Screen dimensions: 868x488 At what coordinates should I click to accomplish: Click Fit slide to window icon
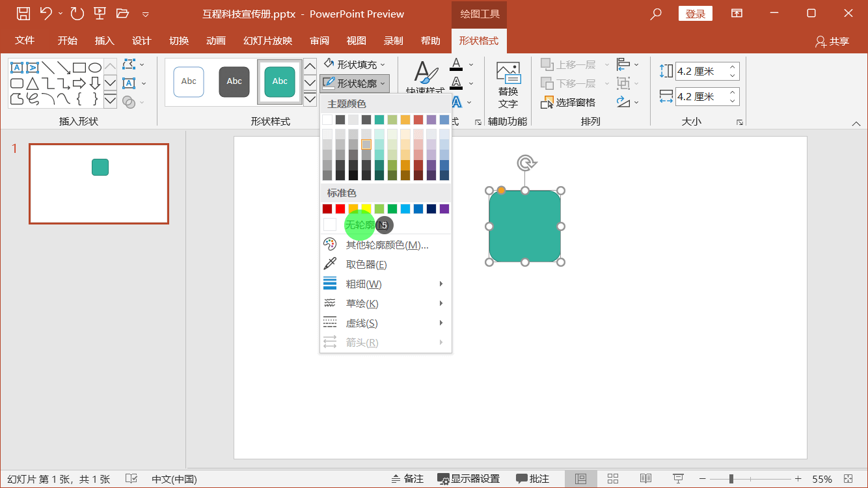(848, 479)
